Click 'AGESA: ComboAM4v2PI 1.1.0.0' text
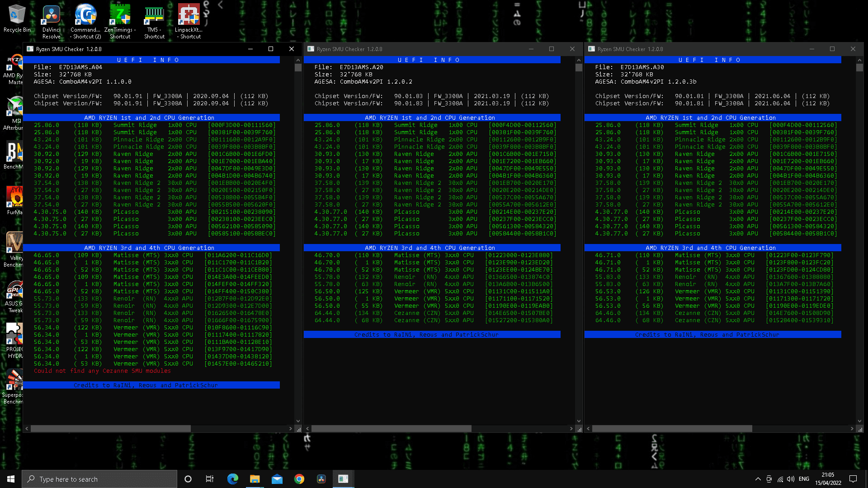868x488 pixels. (x=83, y=82)
